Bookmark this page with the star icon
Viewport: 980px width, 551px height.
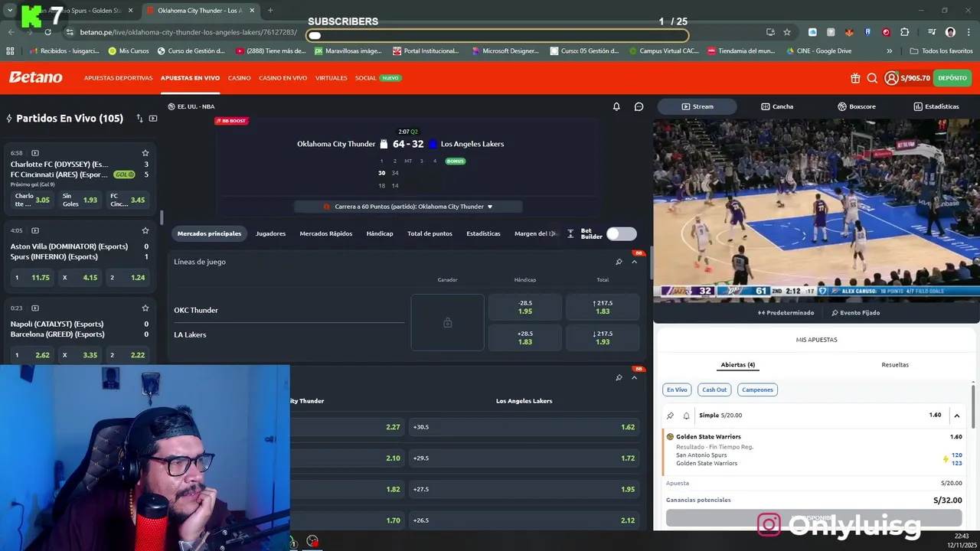click(787, 32)
